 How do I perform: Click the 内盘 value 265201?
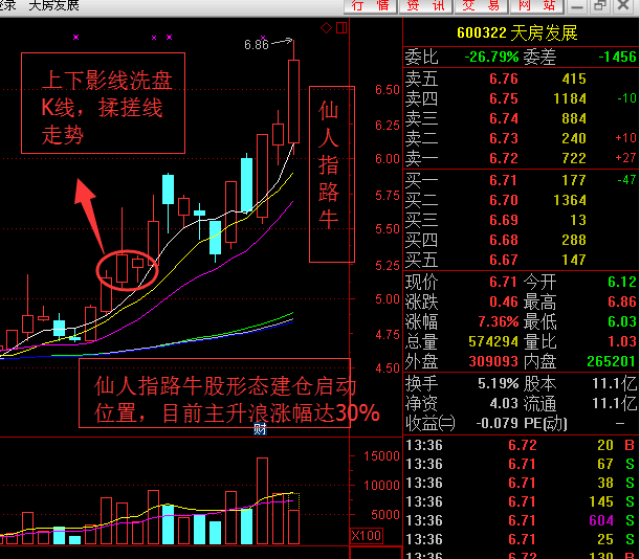click(x=611, y=361)
